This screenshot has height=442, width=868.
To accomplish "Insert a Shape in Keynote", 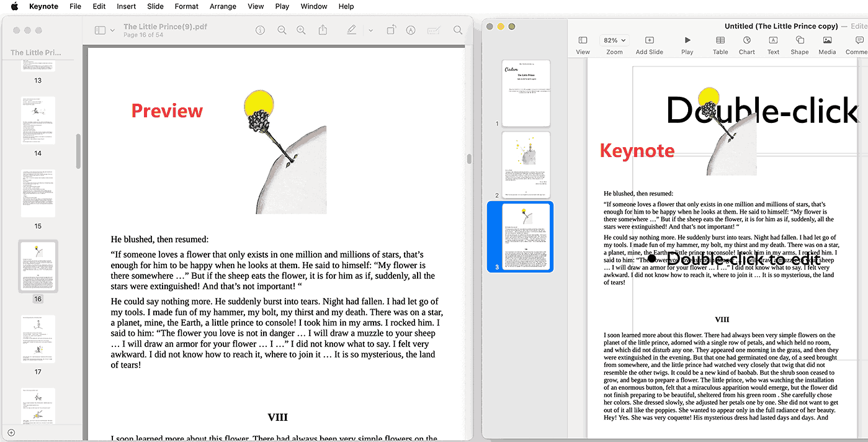I will point(800,45).
